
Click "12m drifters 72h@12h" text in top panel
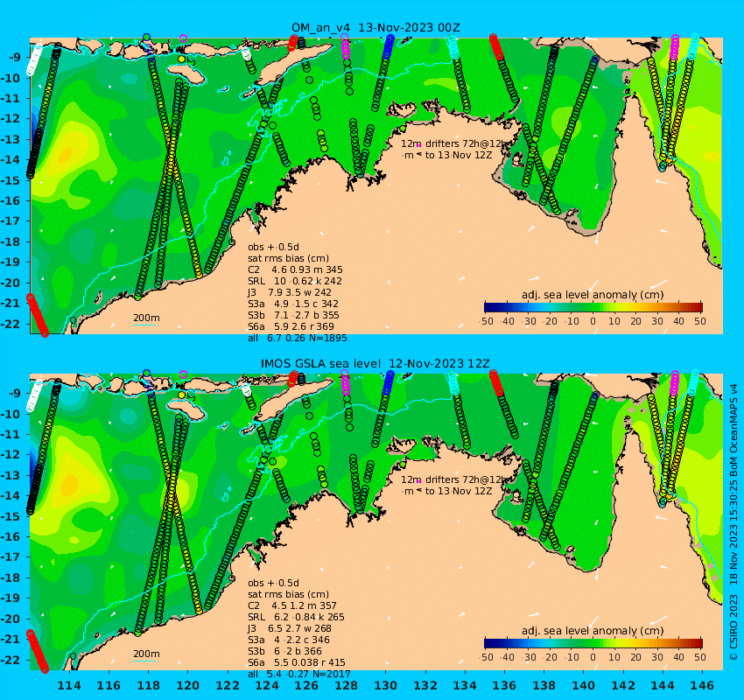tap(454, 143)
